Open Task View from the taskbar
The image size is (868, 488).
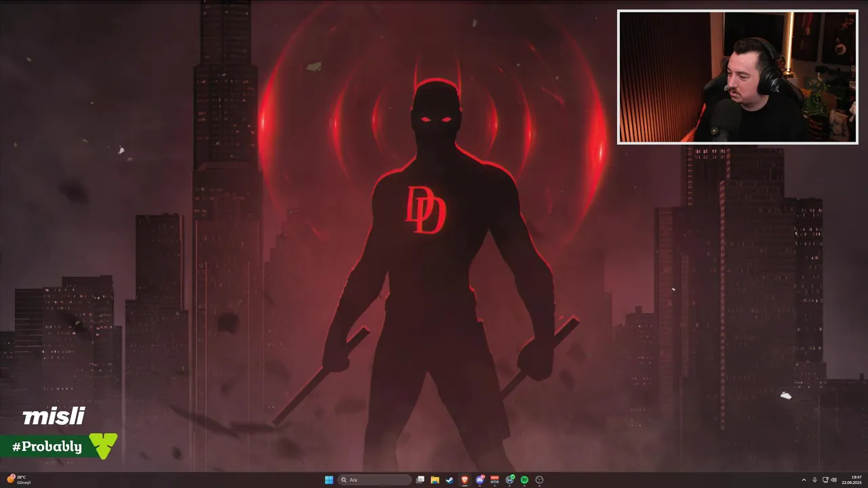(420, 480)
